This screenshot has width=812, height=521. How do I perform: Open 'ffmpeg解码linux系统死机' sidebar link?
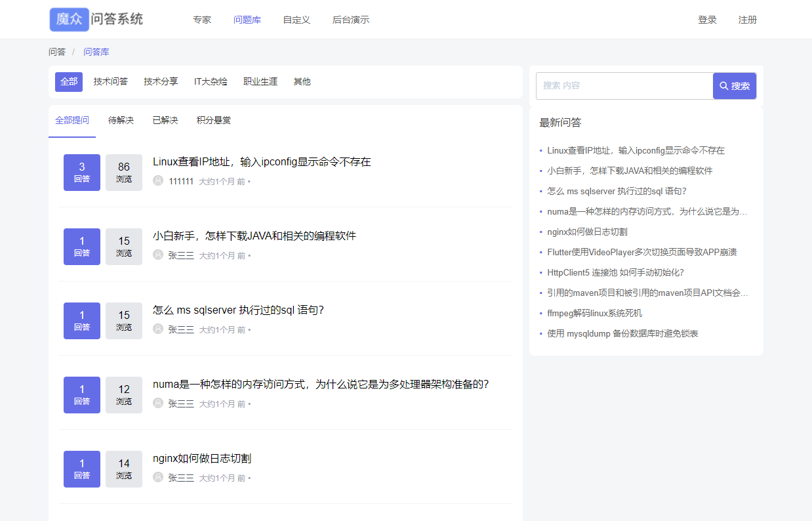pos(595,313)
